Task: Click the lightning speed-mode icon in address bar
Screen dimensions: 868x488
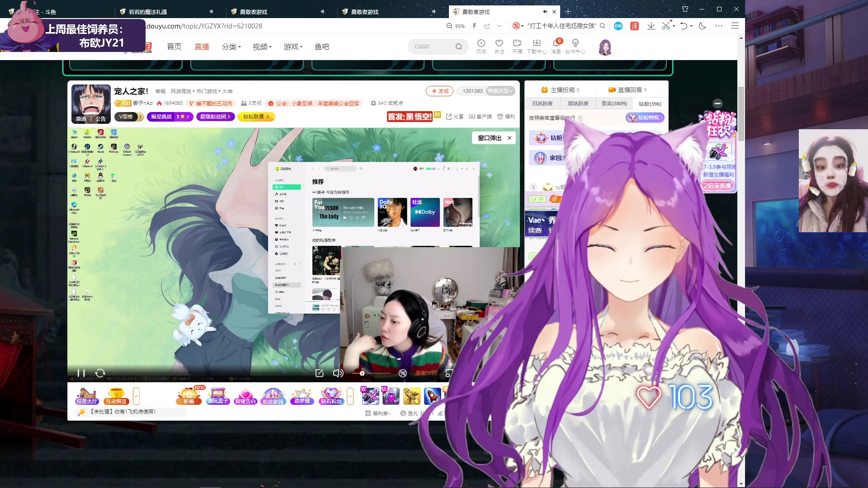Action: 474,26
